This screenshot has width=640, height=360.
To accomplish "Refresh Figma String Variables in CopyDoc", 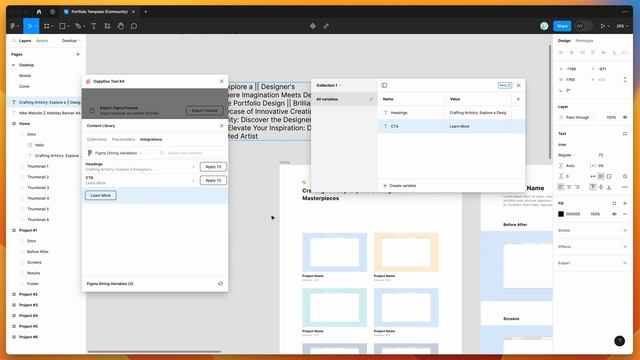I will tap(220, 284).
